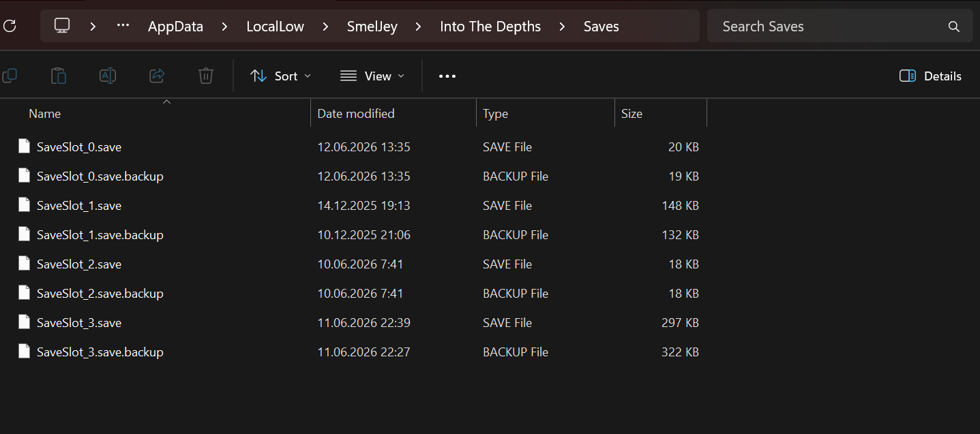Go to the AppData breadcrumb folder
This screenshot has width=980, height=434.
point(176,27)
